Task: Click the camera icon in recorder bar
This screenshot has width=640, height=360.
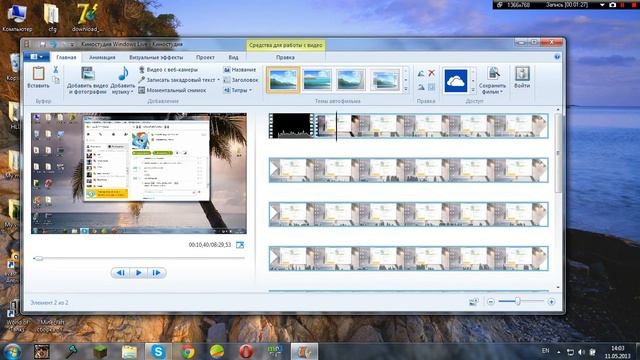Action: (612, 5)
